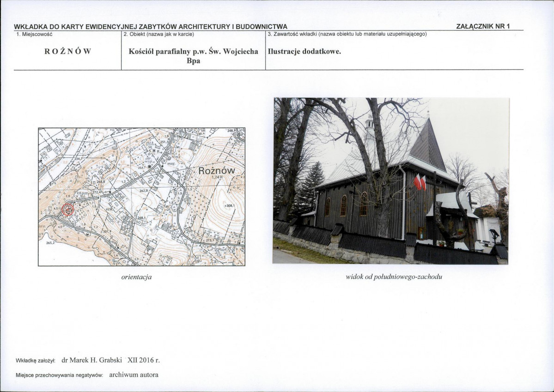Image resolution: width=554 pixels, height=392 pixels.
Task: Click the 'ZAŁĄCZNIK NR 1' label
Action: tap(483, 26)
